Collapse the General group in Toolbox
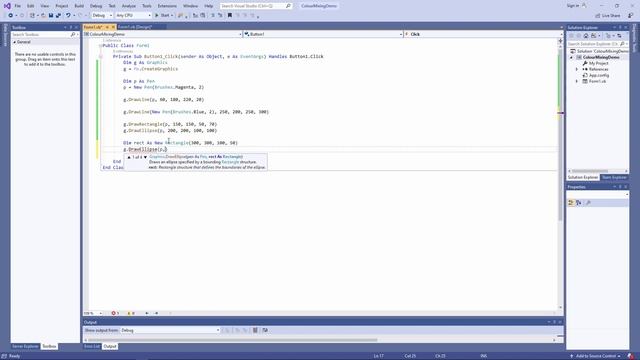The image size is (640, 360). (x=15, y=42)
